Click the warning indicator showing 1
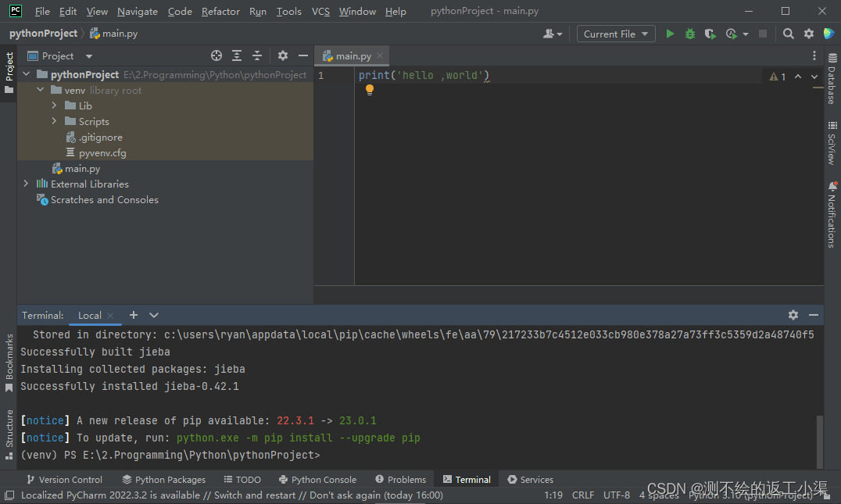Screen dimensions: 841x504 coord(777,77)
